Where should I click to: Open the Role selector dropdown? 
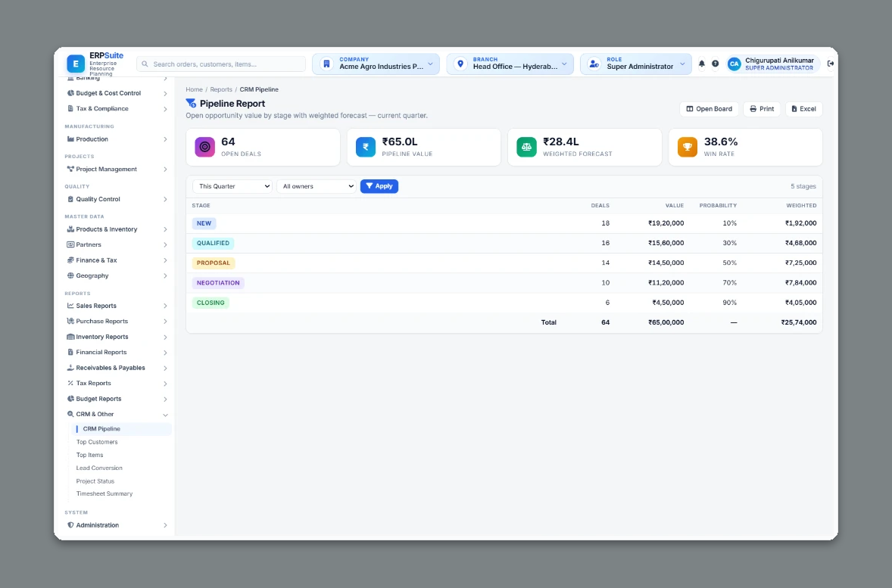coord(636,64)
